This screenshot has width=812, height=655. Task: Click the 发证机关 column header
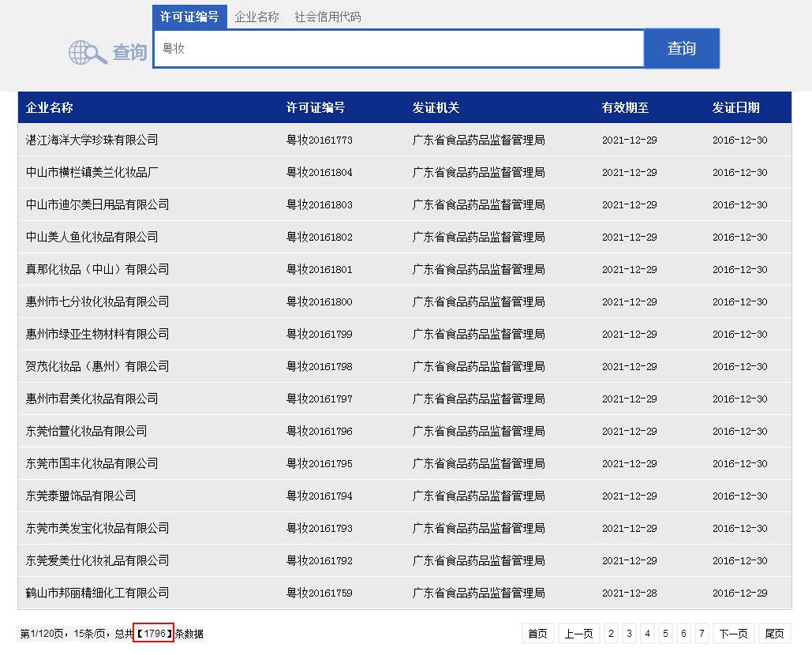click(x=436, y=107)
